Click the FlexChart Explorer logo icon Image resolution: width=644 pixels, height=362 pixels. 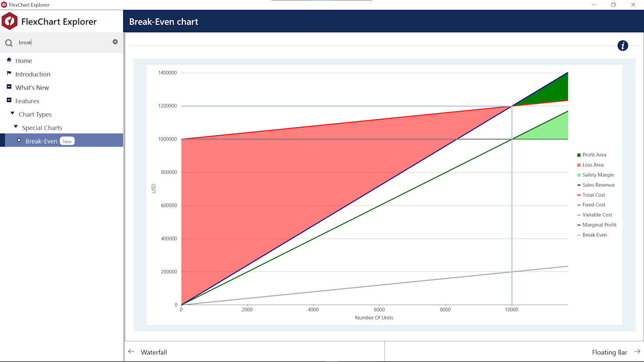point(10,21)
